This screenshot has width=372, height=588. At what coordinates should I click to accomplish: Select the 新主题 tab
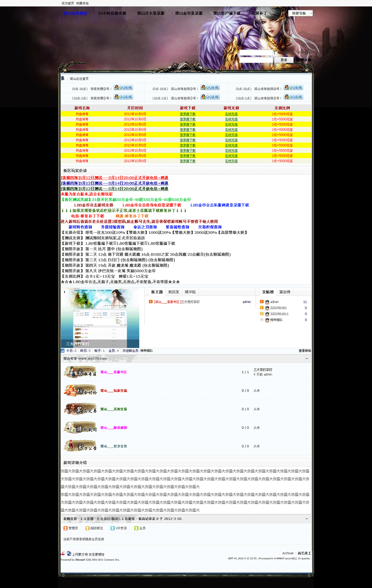pyautogui.click(x=157, y=292)
